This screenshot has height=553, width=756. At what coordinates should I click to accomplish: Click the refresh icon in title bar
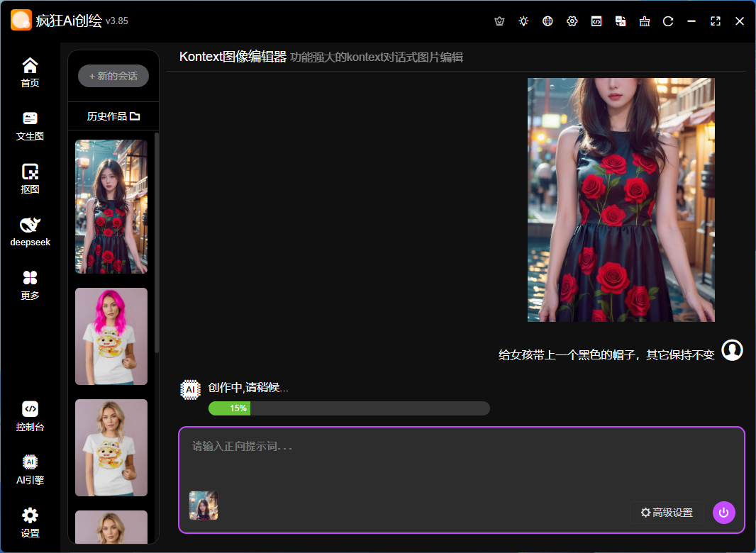668,21
